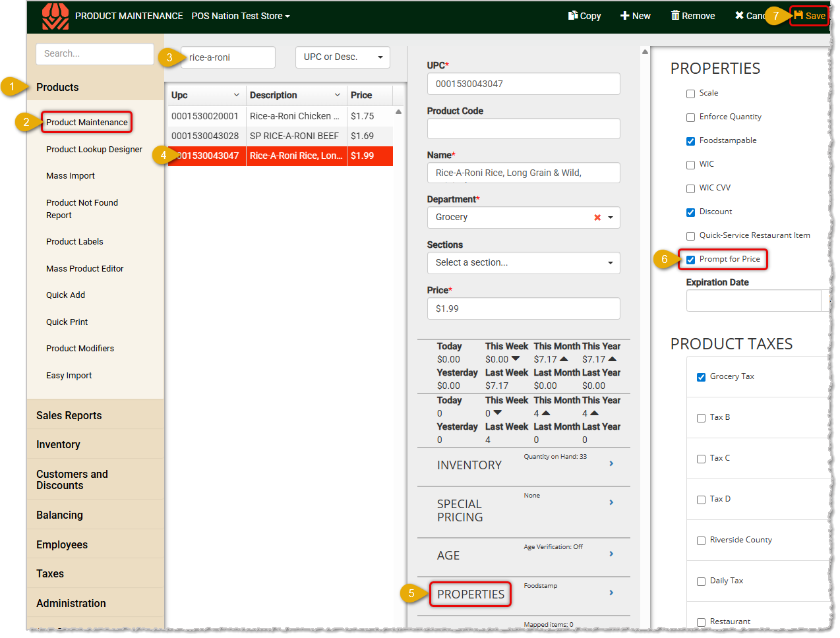Viewport: 840px width, 638px height.
Task: Open Inventory section chevron arrow
Action: tap(611, 464)
